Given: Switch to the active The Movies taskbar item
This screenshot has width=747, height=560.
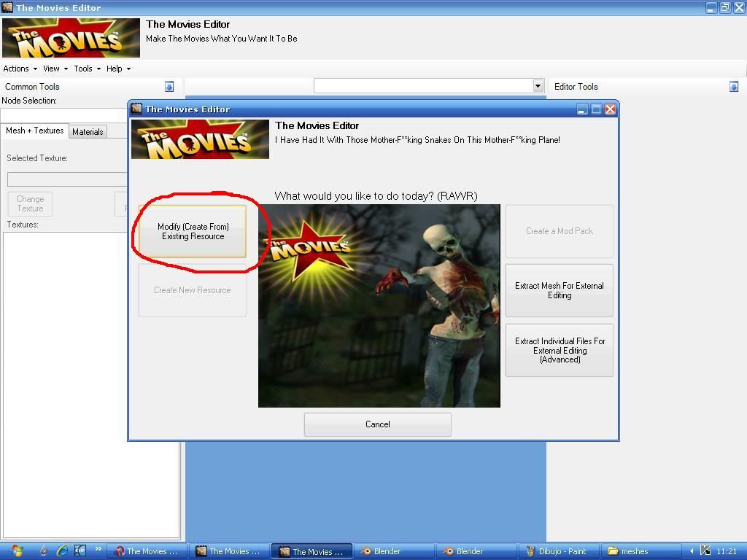Looking at the screenshot, I should coord(312,551).
